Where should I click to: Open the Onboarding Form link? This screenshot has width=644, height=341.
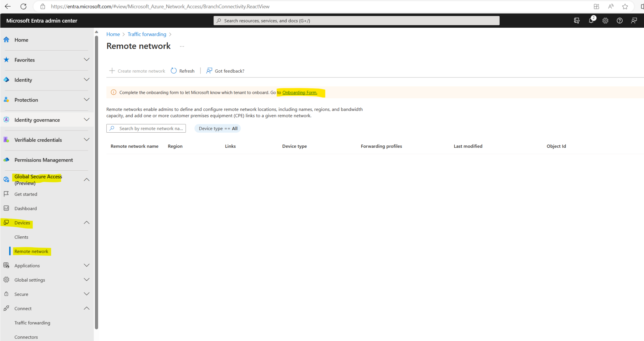[299, 92]
